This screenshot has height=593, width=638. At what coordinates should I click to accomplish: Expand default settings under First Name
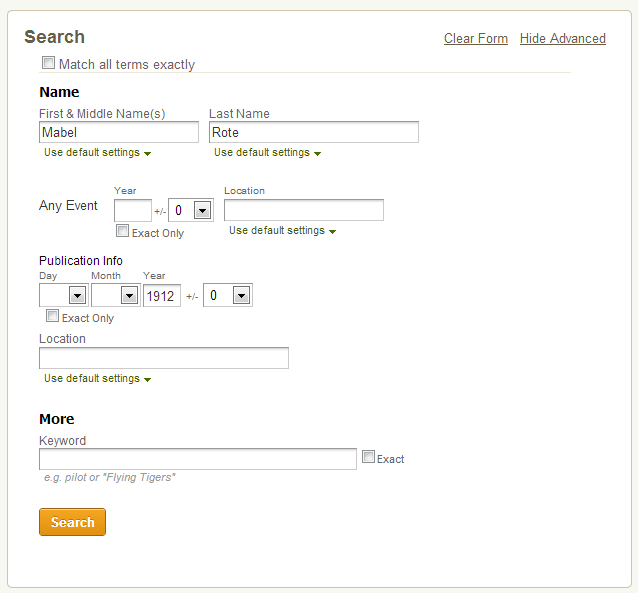coord(97,153)
